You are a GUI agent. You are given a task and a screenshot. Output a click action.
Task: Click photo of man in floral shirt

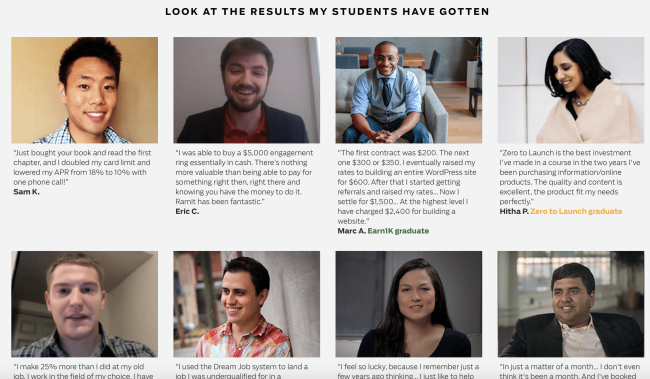(x=247, y=304)
